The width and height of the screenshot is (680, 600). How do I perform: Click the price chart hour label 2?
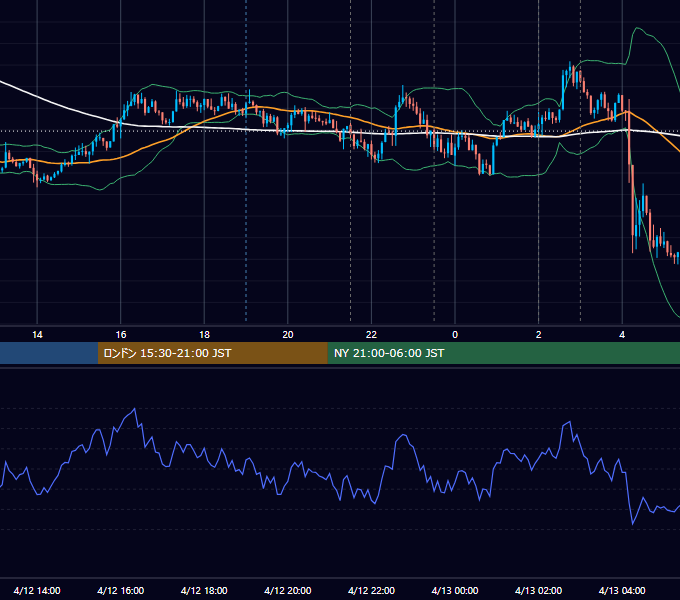coord(539,335)
